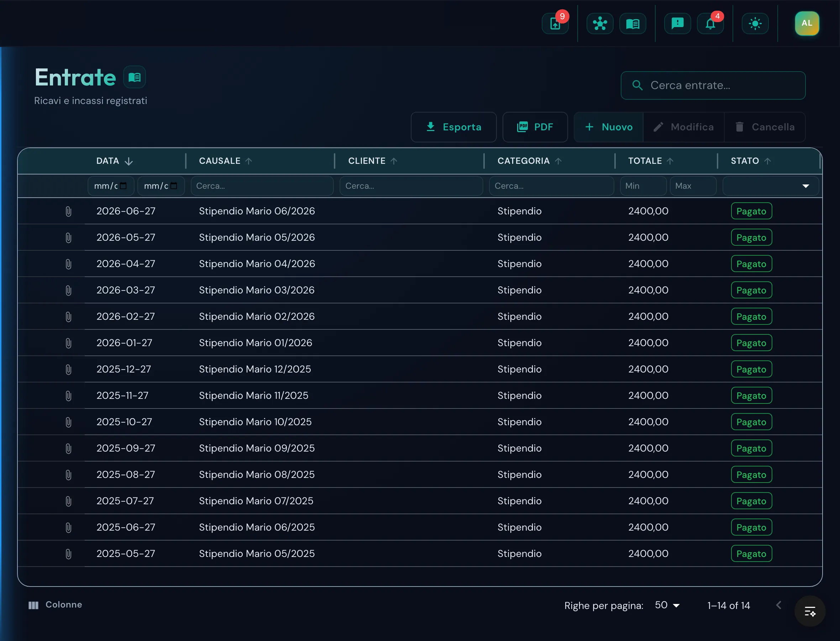840x641 pixels.
Task: Open the upload document icon with badge 9
Action: tap(555, 24)
